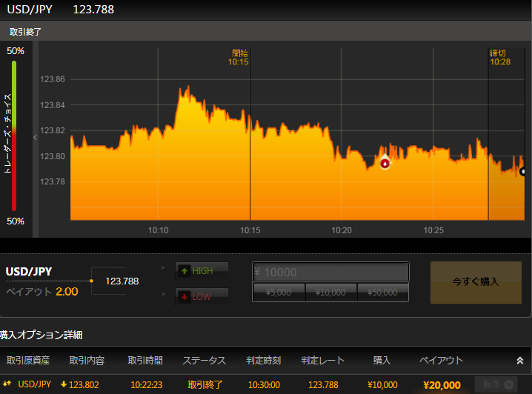Click the 開始 10:15 start label on chart
The image size is (532, 394).
click(x=239, y=57)
